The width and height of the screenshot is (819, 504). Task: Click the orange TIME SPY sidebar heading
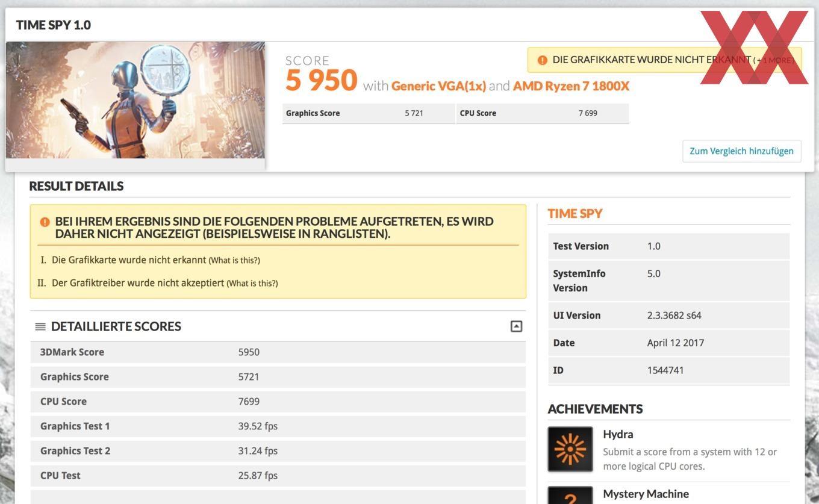[x=575, y=214]
